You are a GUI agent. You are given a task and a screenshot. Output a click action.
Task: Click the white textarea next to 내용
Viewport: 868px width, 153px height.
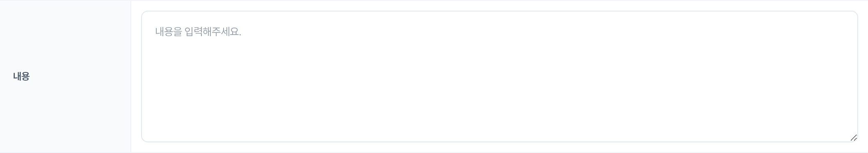click(499, 76)
